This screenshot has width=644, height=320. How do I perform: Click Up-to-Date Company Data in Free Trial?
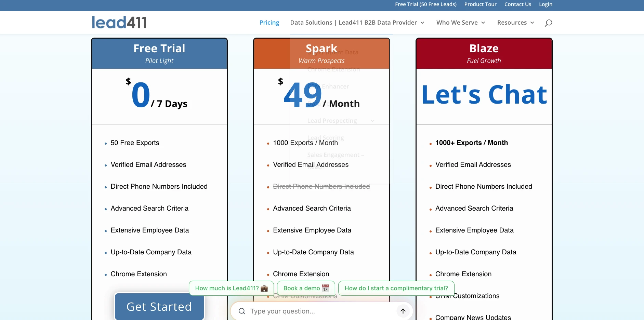click(x=151, y=252)
